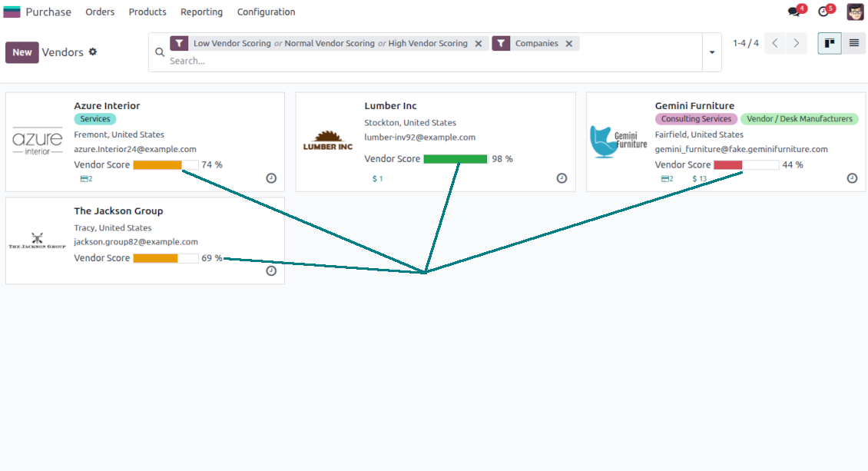Click the Services tag on Azure Interior
This screenshot has width=868, height=471.
click(94, 119)
